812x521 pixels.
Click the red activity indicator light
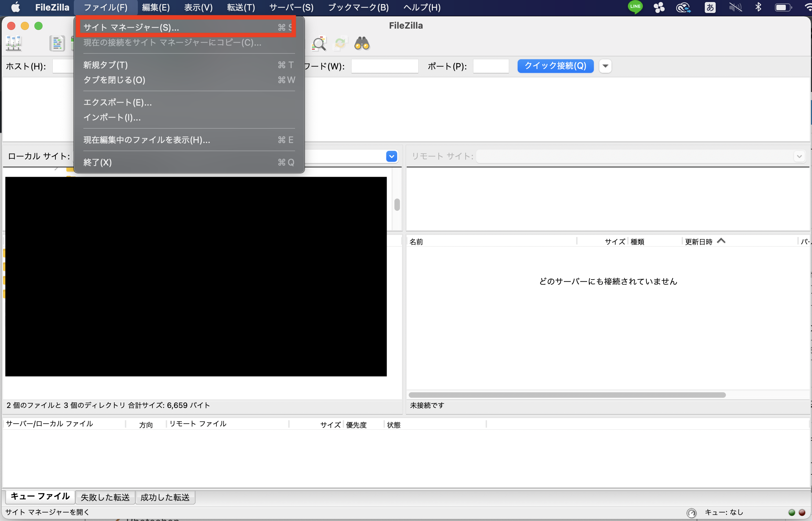click(x=802, y=512)
